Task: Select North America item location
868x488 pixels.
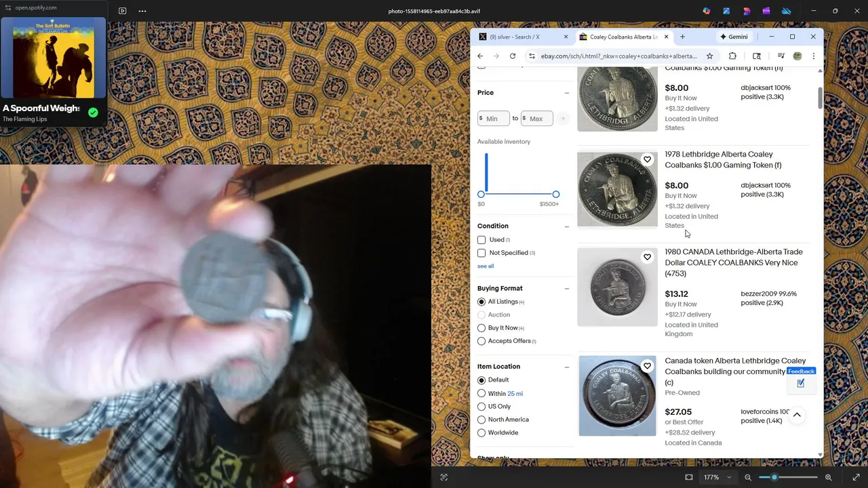Action: coord(481,420)
